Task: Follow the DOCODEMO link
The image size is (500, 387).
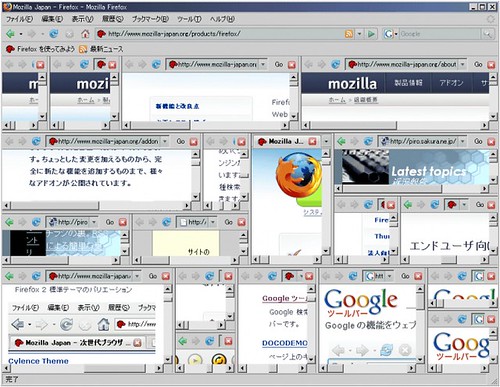Action: (x=285, y=343)
